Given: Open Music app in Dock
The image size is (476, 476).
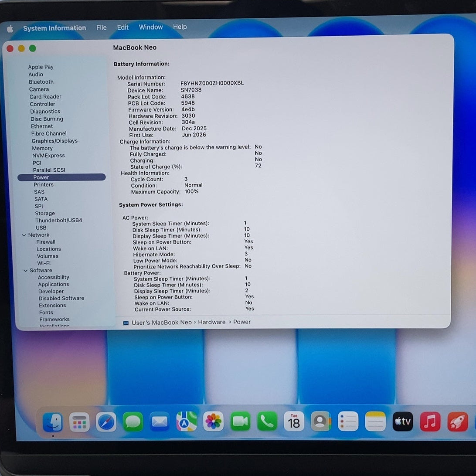Looking at the screenshot, I should click(430, 422).
